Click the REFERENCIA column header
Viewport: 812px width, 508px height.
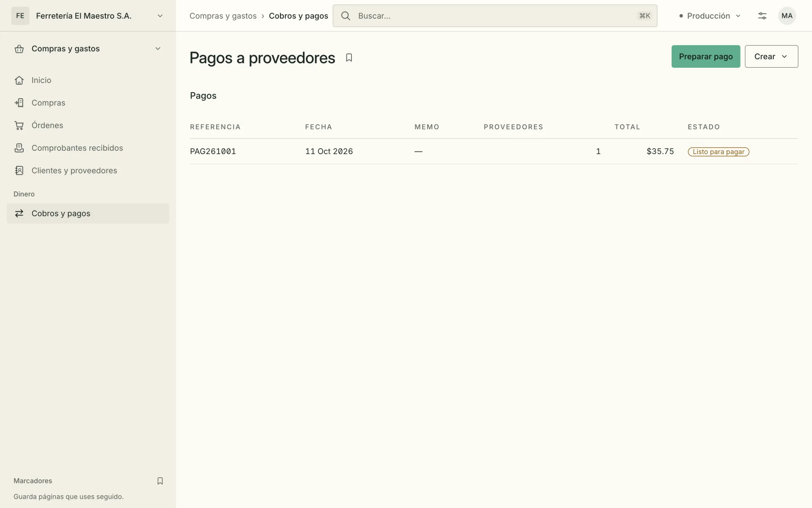pyautogui.click(x=215, y=127)
